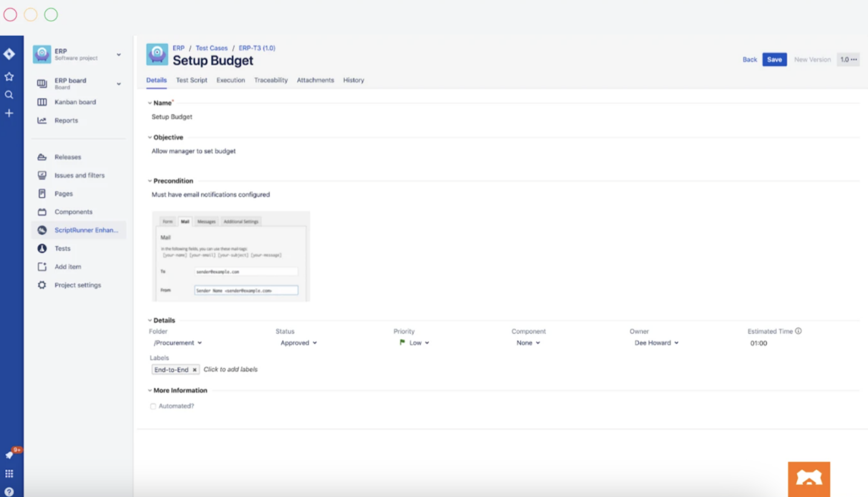Save the Setup Budget test case
Screen dimensions: 868x497
tap(775, 59)
